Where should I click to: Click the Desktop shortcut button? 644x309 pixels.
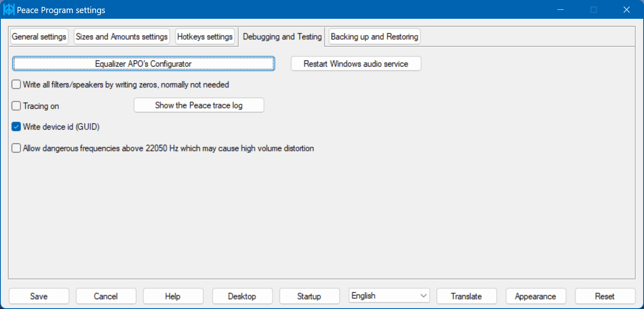[242, 296]
